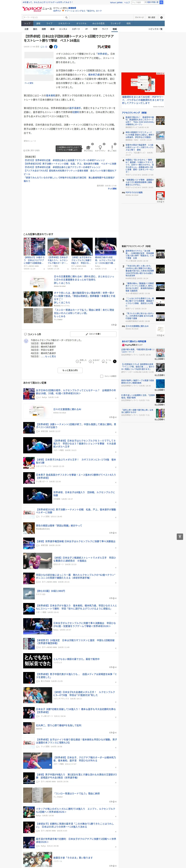Open the 女子日本の2回戦の相手 article
The width and height of the screenshot is (186, 868).
coord(76,392)
